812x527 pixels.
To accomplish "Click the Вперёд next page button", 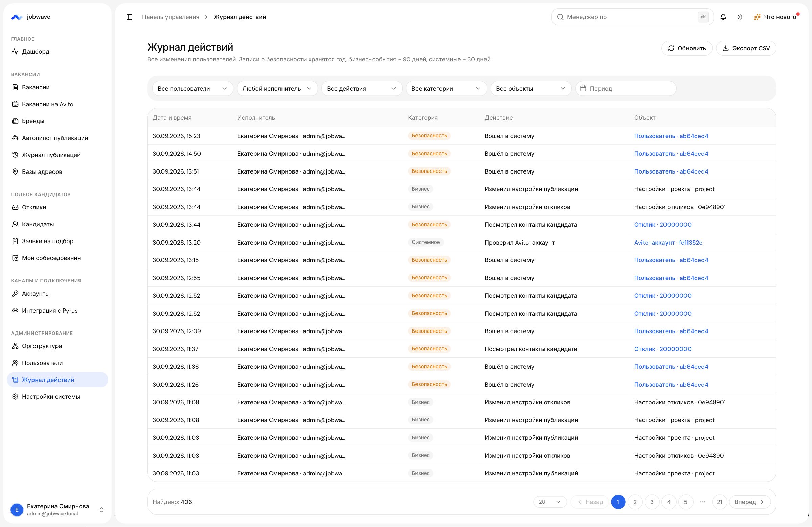I will coord(749,502).
